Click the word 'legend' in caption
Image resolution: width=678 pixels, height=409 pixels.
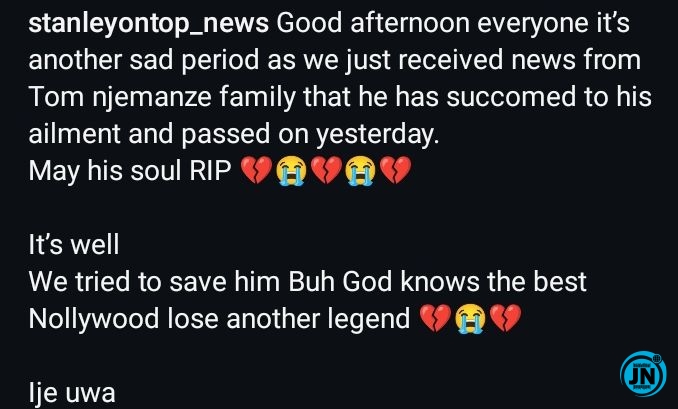point(369,319)
